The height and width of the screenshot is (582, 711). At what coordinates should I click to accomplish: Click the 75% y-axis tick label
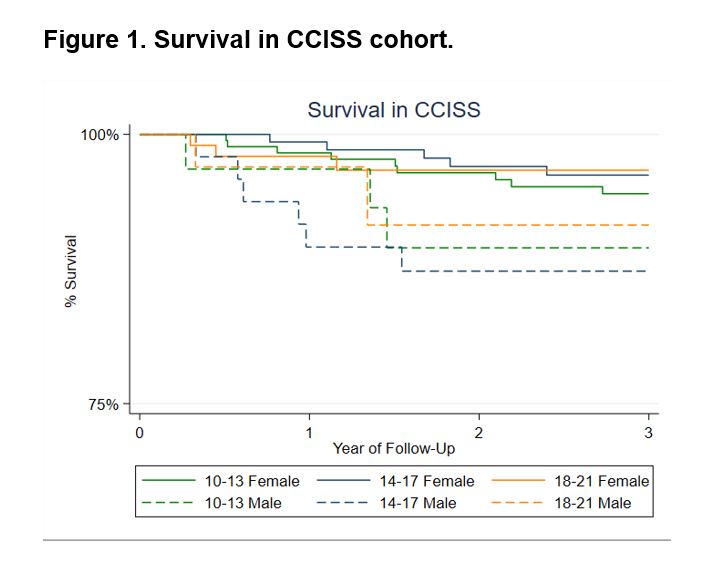(x=104, y=405)
